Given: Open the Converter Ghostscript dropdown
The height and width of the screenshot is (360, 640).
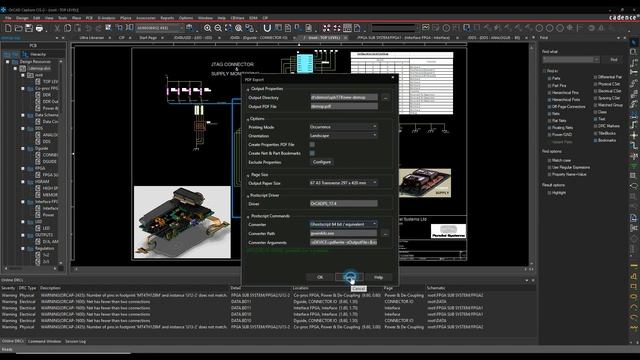Looking at the screenshot, I should tap(343, 224).
